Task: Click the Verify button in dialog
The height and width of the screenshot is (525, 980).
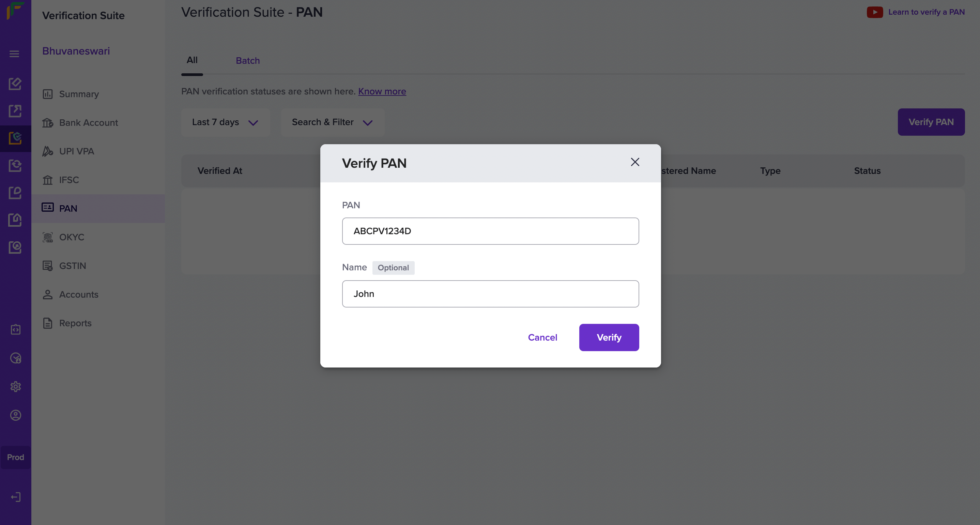Action: [609, 337]
